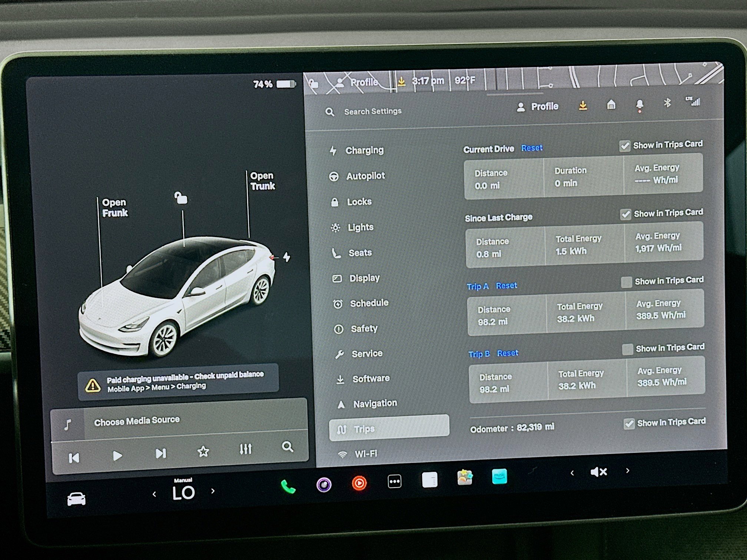The image size is (747, 560).
Task: Enable Show in Trips Card for Trip A
Action: click(626, 282)
